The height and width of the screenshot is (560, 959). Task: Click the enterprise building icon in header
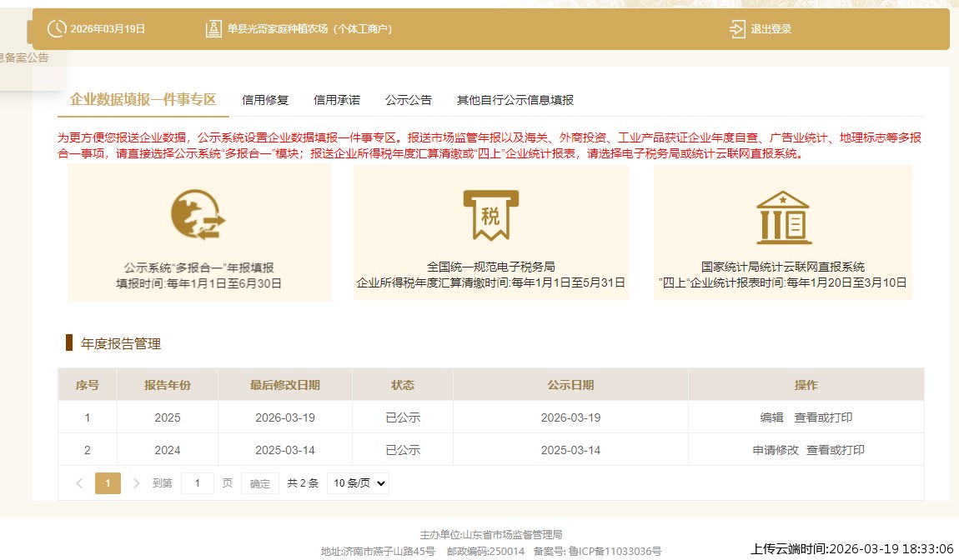click(x=213, y=29)
